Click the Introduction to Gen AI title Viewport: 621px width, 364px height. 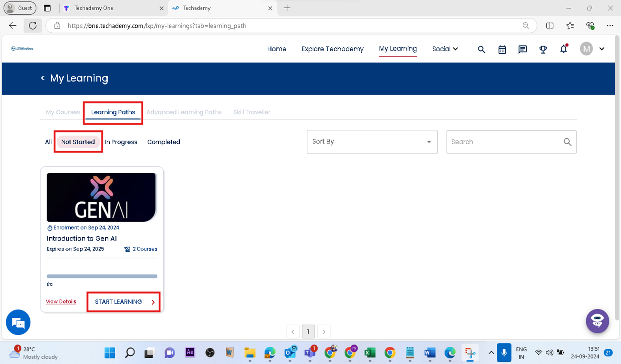82,239
